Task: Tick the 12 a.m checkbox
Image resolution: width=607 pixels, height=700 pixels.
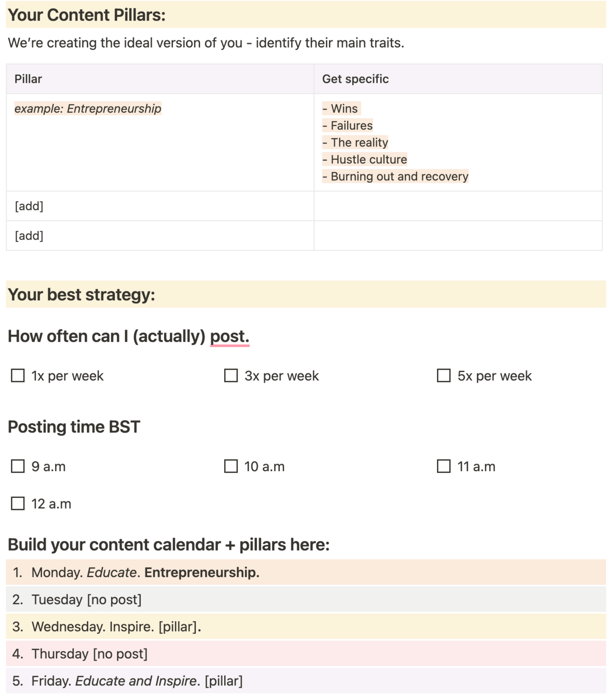Action: pos(18,504)
